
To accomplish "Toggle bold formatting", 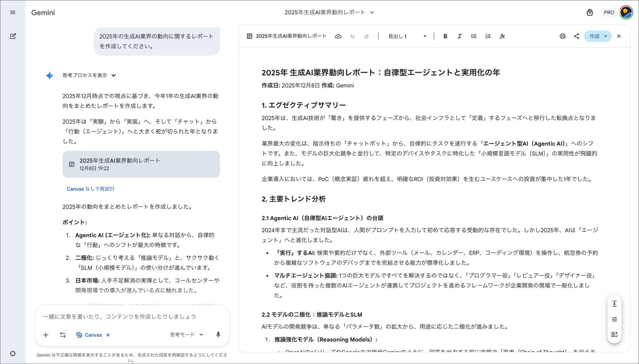I will 445,36.
